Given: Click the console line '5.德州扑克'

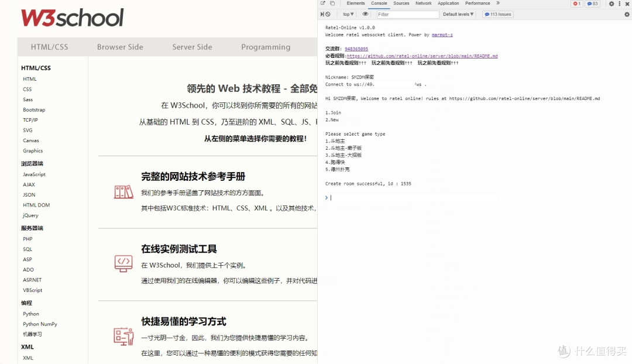Looking at the screenshot, I should [338, 170].
